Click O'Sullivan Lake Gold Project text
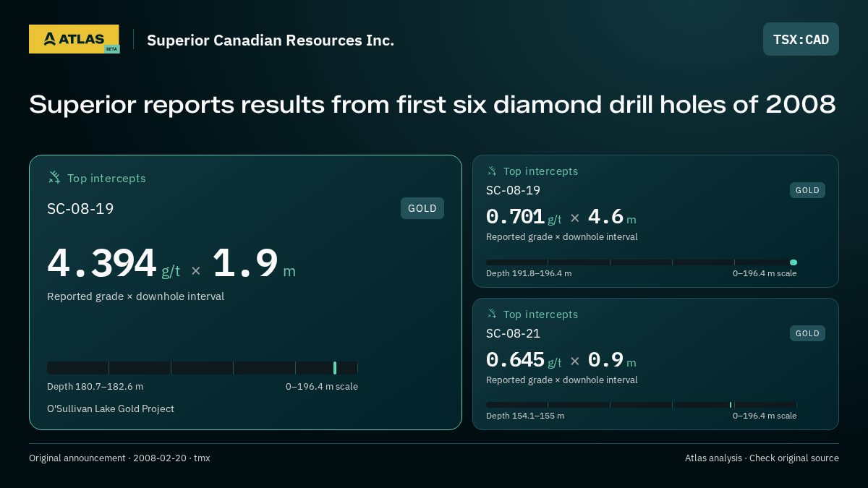This screenshot has height=488, width=868. [x=111, y=408]
